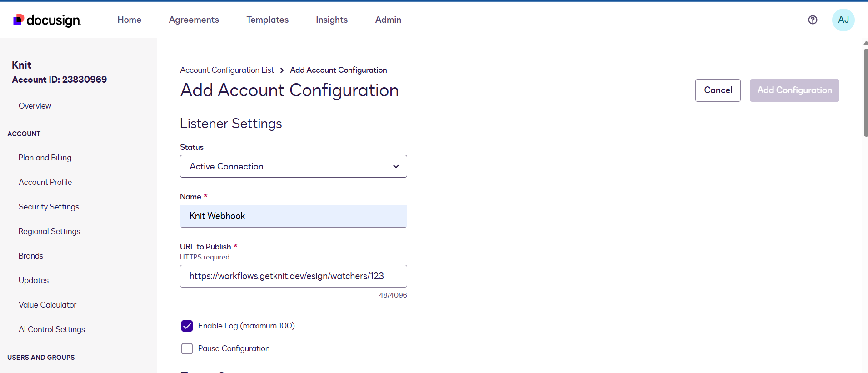Uncheck the Enable Log checkbox
868x373 pixels.
187,326
